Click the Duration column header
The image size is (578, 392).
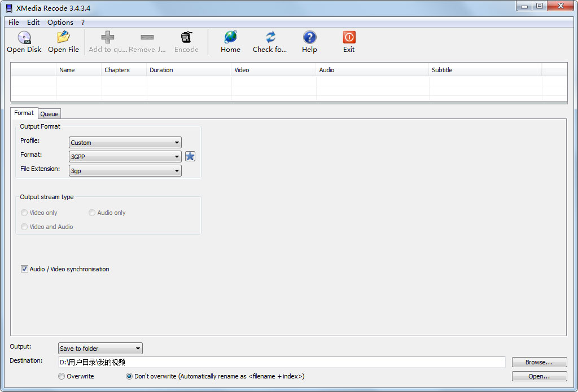coord(189,70)
